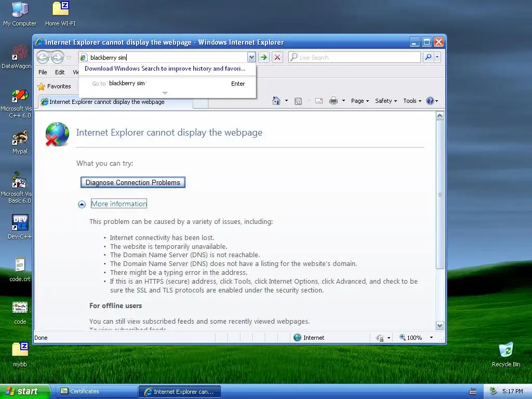
Task: Select code.crt file on desktop
Action: [20, 270]
